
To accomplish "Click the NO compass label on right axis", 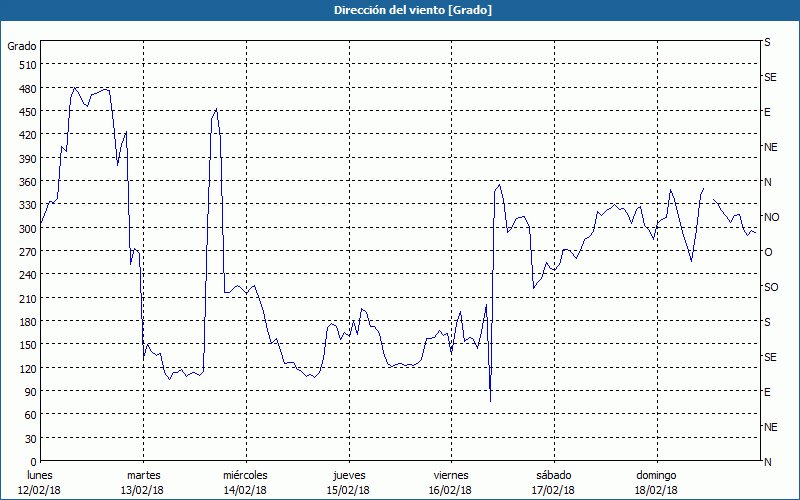I will [771, 217].
